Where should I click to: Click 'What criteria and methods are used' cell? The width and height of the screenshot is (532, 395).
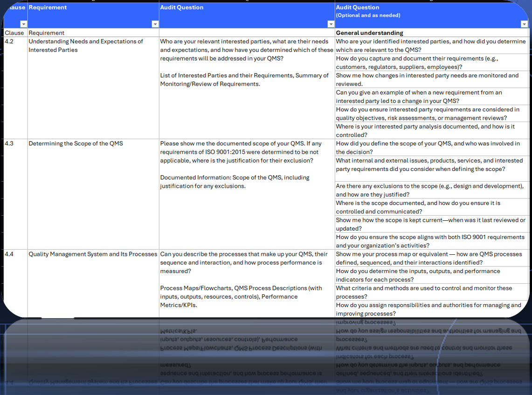431,292
